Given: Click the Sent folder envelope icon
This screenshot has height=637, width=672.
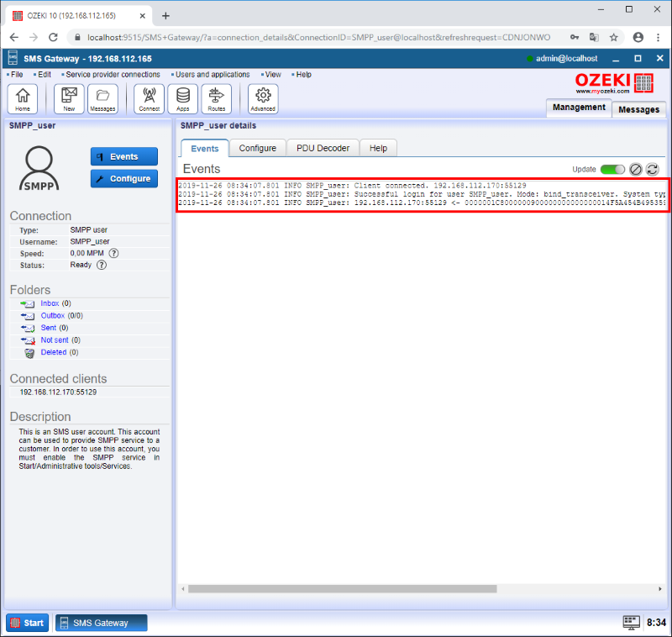Looking at the screenshot, I should 28,329.
